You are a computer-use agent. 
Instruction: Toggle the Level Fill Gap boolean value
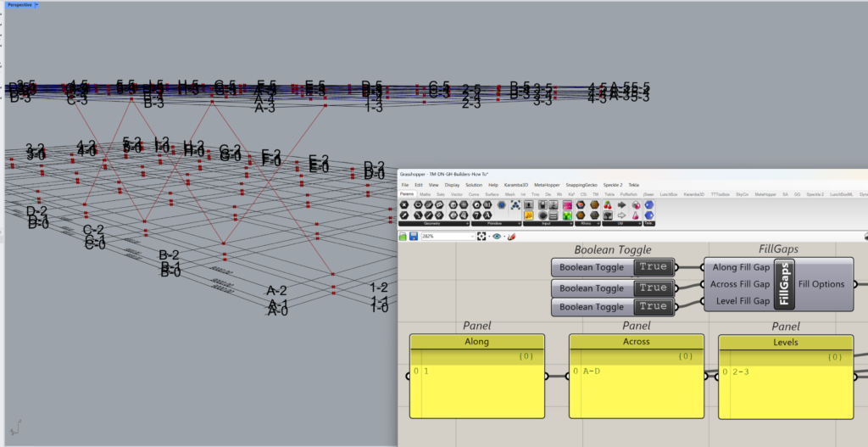point(654,307)
